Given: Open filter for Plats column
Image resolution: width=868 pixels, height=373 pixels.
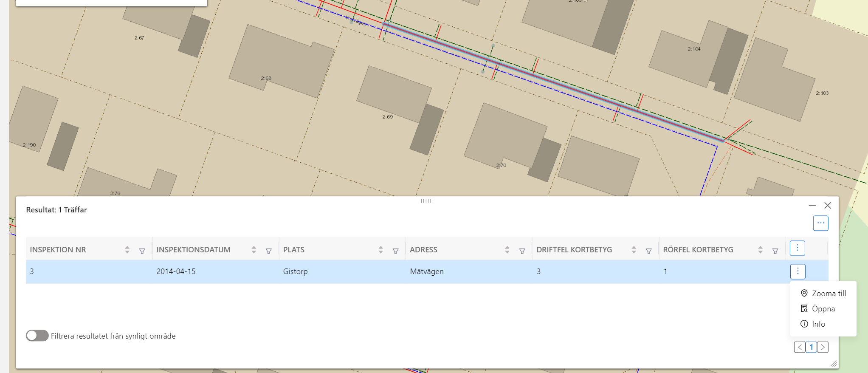Looking at the screenshot, I should (x=395, y=251).
